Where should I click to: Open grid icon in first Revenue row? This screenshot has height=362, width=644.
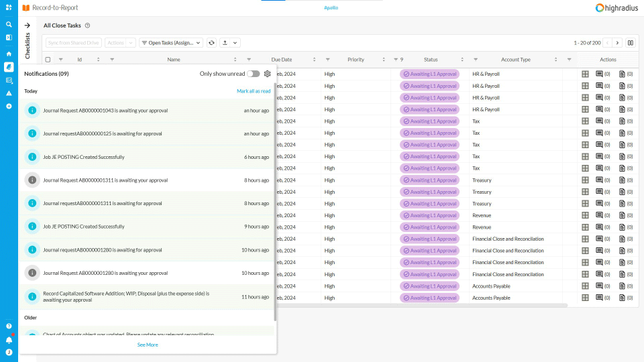585,215
